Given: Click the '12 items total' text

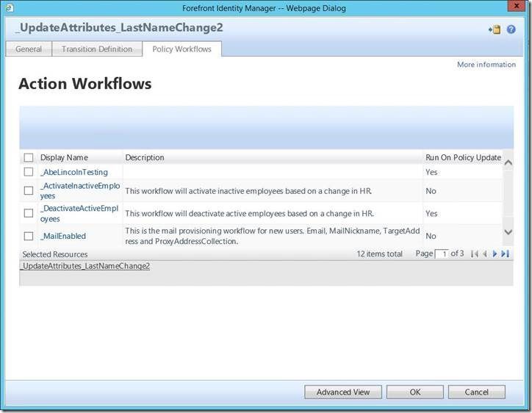Looking at the screenshot, I should (379, 254).
